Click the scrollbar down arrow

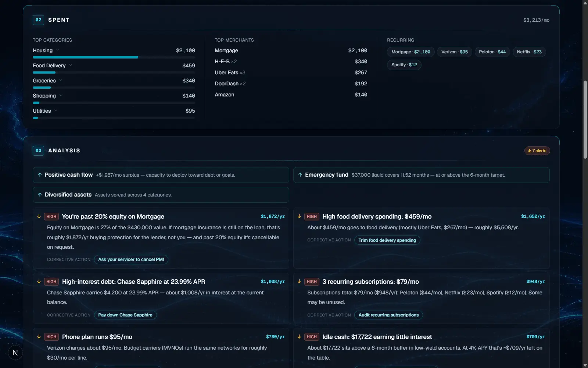point(585,365)
